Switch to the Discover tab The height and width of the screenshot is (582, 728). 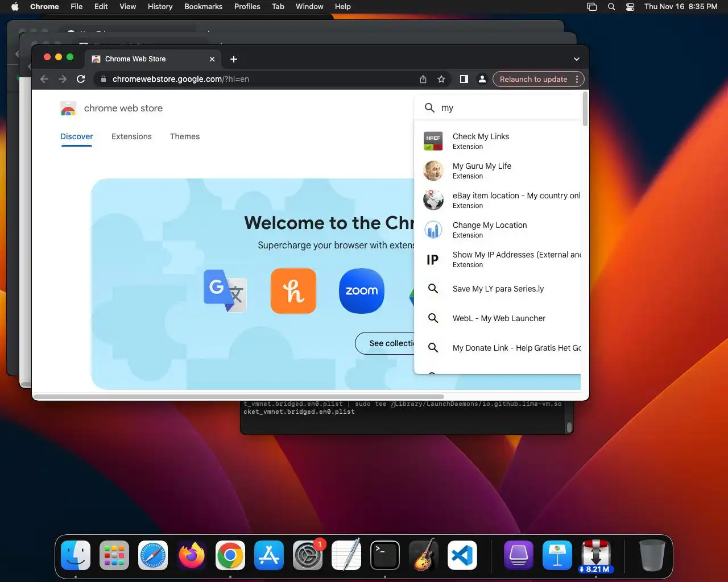77,136
